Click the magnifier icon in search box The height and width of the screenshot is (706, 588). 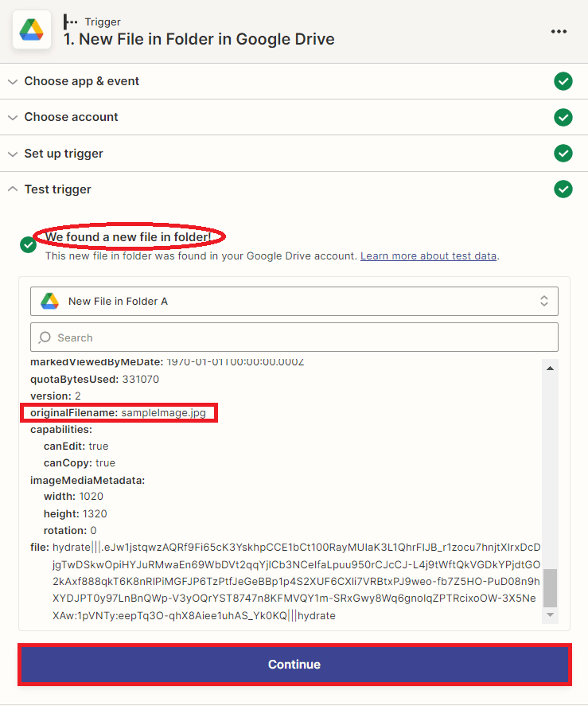pos(45,337)
